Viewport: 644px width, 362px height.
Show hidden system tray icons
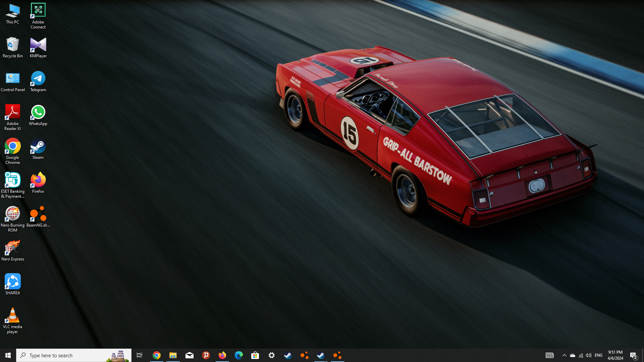coord(564,355)
